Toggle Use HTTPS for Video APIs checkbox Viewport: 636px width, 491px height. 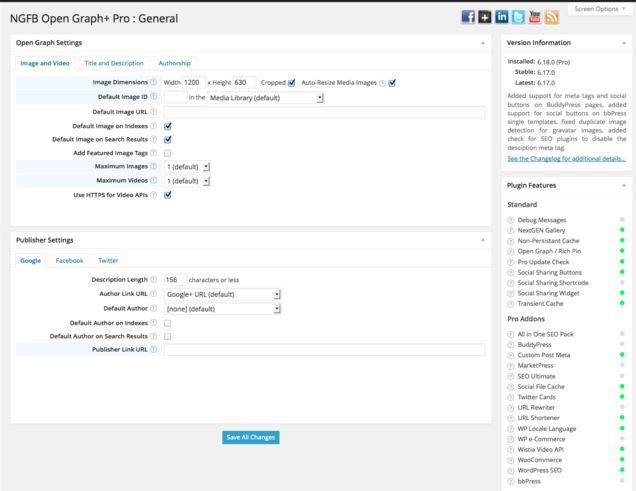[168, 195]
